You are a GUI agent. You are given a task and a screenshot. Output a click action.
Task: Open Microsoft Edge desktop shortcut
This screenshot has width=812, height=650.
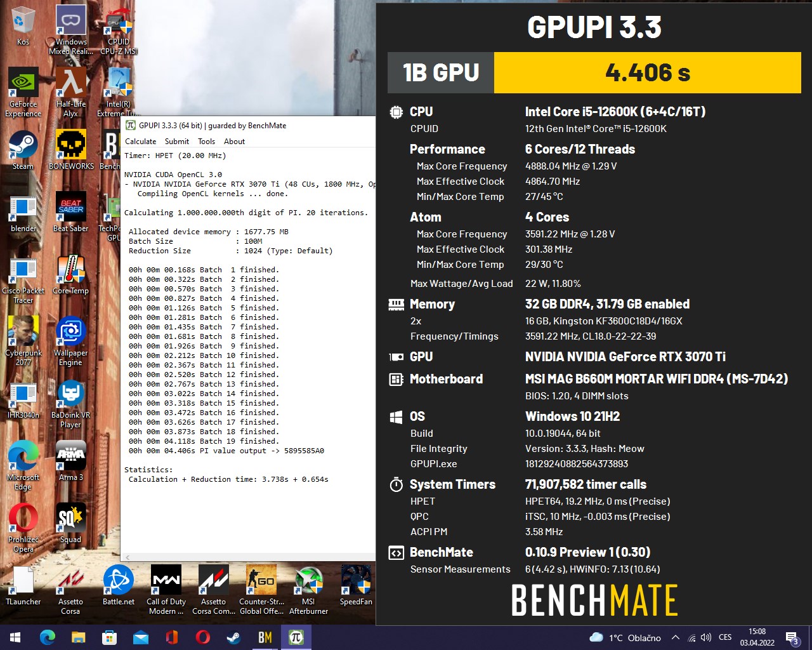(23, 465)
